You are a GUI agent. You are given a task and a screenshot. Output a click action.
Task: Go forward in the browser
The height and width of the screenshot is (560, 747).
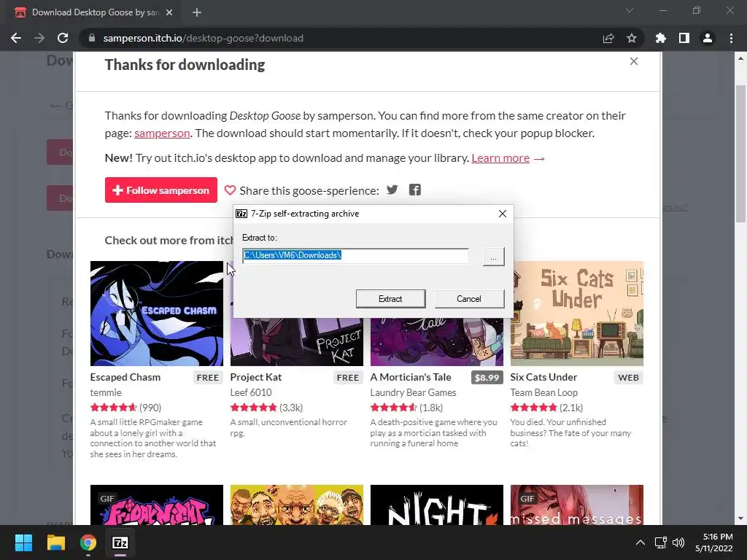tap(39, 38)
